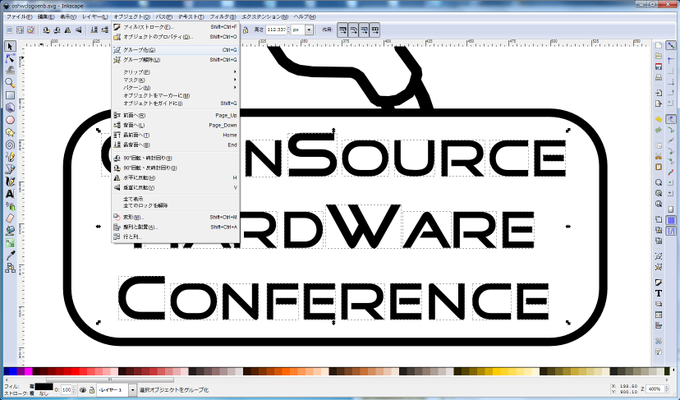Select the Zoom magnifier tool
The image size is (680, 400).
point(10,82)
